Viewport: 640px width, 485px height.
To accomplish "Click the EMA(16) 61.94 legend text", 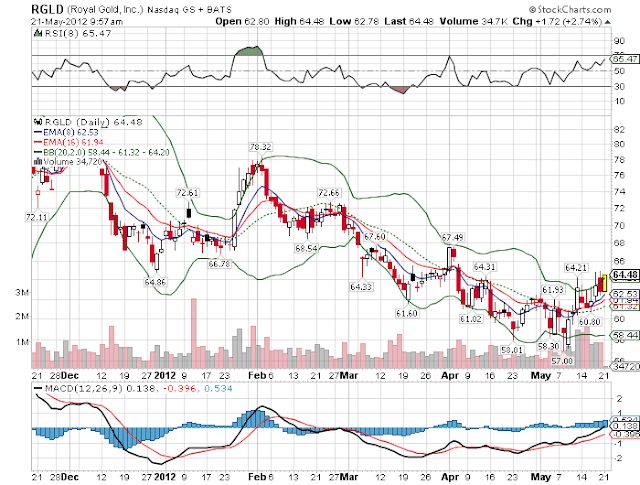I will 73,142.
